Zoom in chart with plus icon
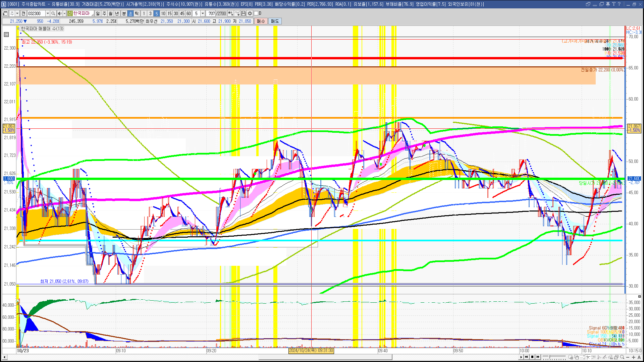This screenshot has width=644, height=362. point(634,357)
